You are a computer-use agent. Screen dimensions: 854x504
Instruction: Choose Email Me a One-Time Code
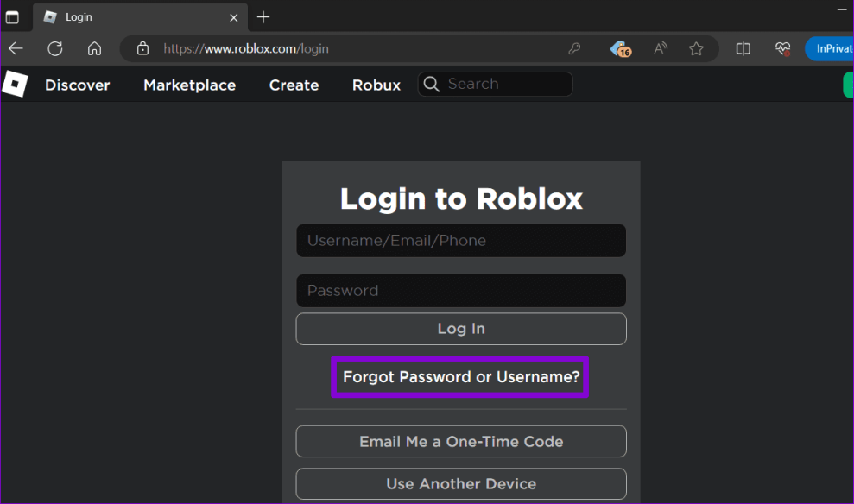point(461,441)
